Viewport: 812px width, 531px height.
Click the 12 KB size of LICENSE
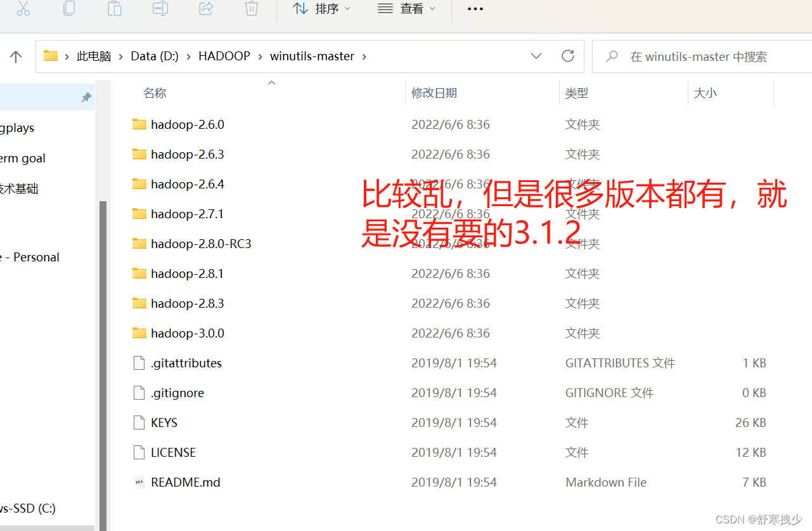click(x=751, y=452)
